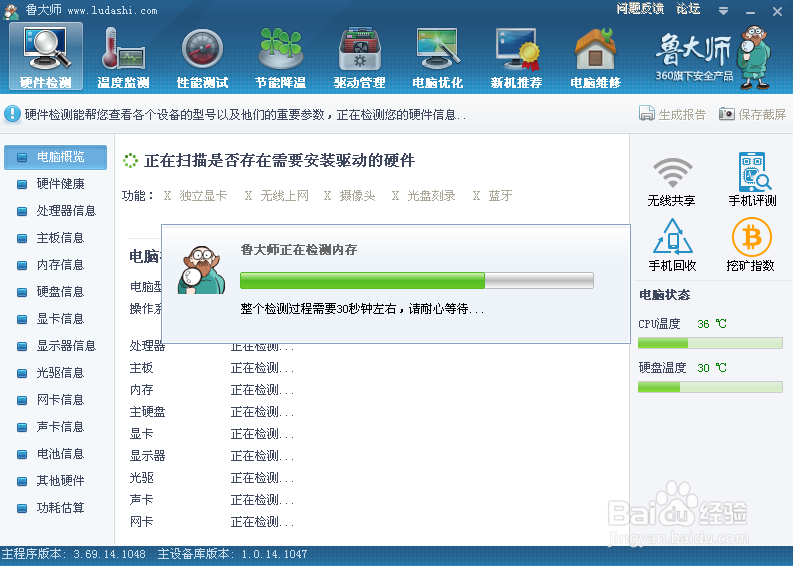Click the 硬盘温度 temperature bar
The height and width of the screenshot is (566, 793).
coord(710,387)
